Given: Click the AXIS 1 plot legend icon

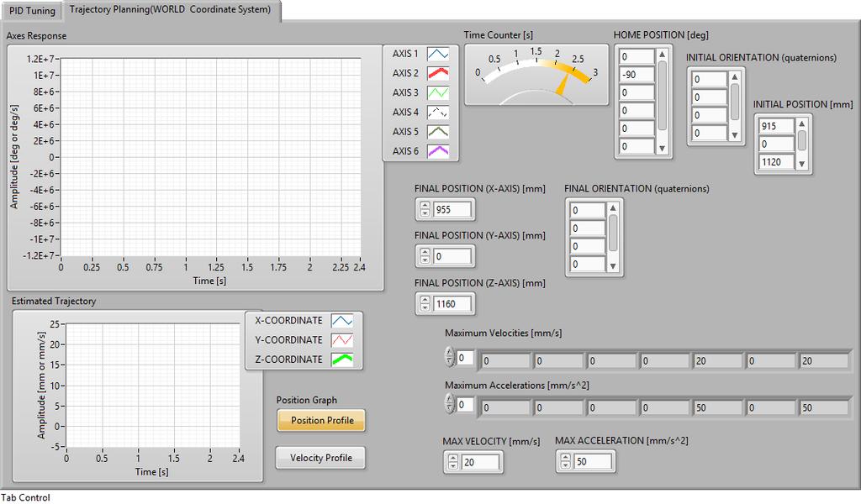Looking at the screenshot, I should pyautogui.click(x=437, y=54).
